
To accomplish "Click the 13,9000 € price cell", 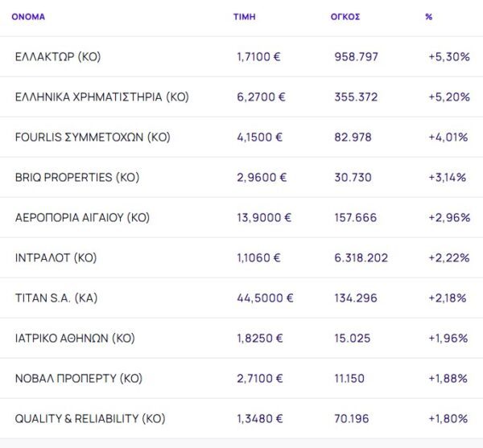I will [x=264, y=218].
